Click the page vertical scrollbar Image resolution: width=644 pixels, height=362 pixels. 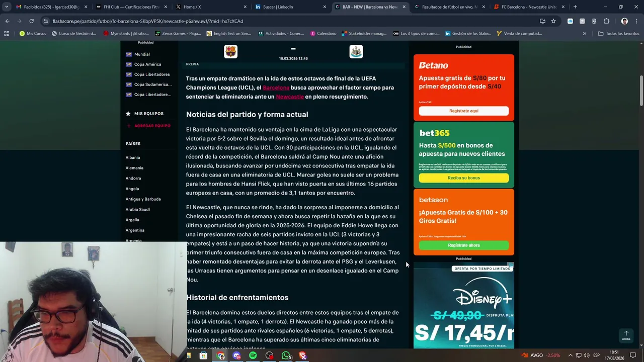(641, 90)
